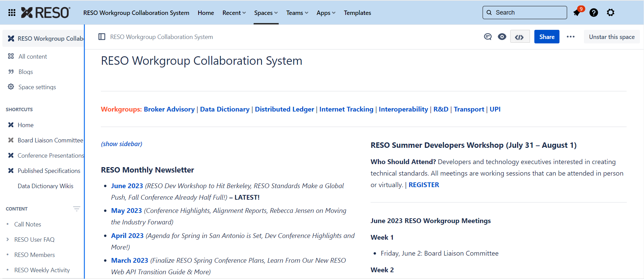
Task: Open the Data Dictionary workgroup link
Action: pyautogui.click(x=224, y=109)
